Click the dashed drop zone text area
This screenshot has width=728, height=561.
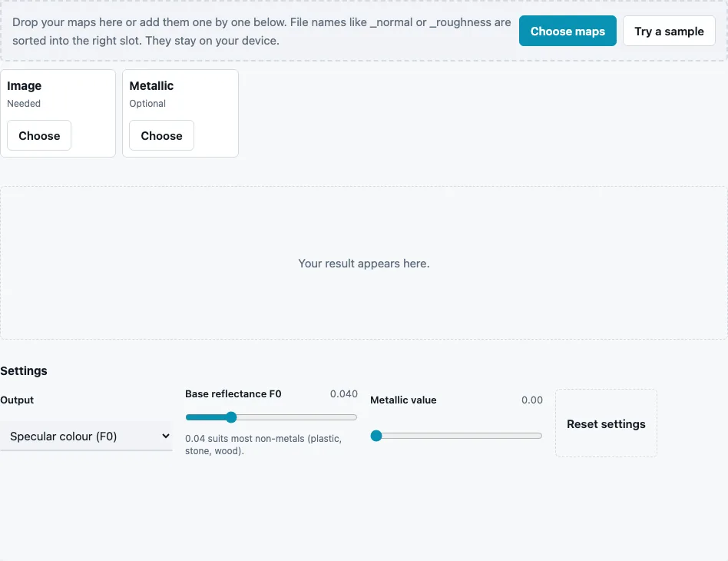[261, 32]
